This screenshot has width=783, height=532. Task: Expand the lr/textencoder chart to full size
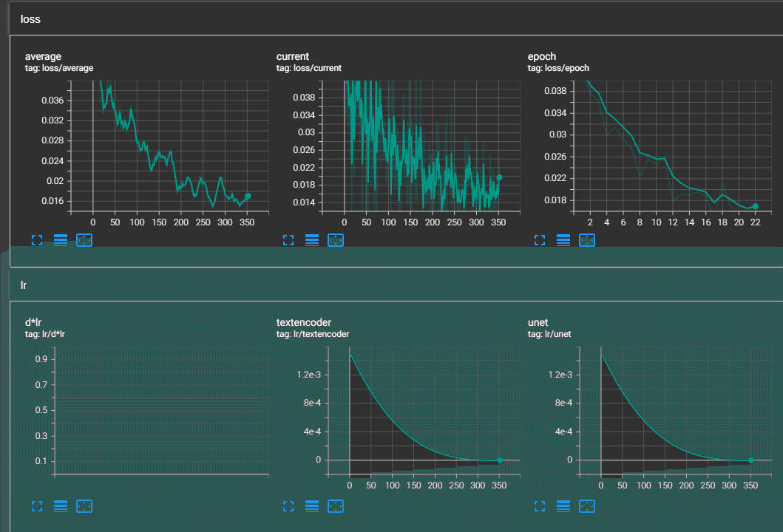coord(288,506)
